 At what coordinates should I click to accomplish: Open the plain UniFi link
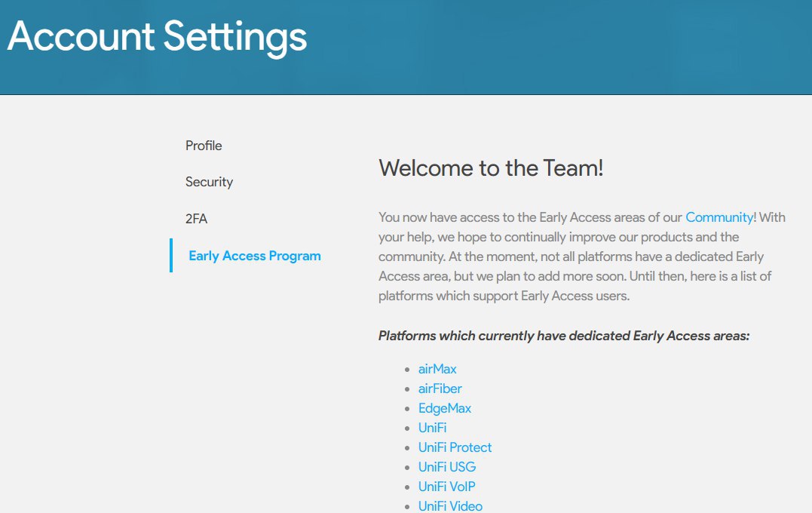pos(433,428)
